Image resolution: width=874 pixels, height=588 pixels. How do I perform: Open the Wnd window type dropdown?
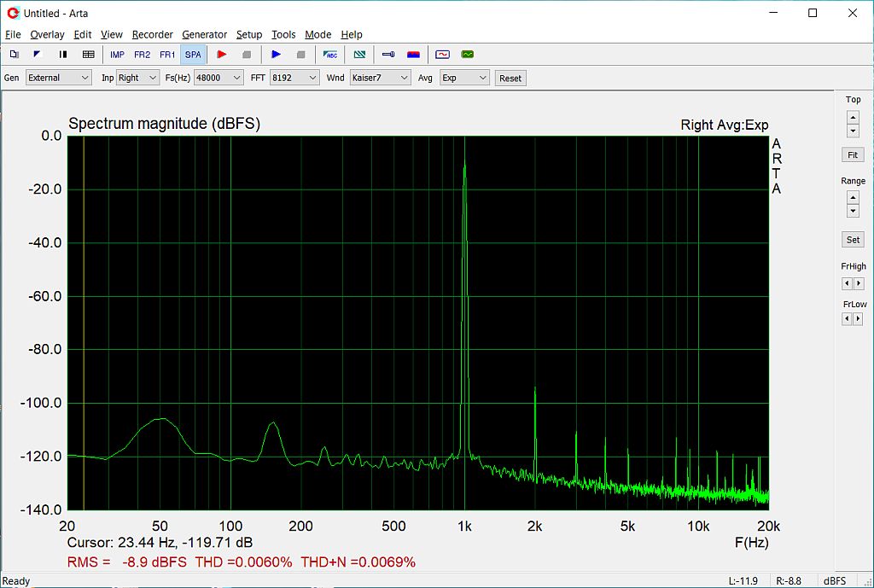click(380, 78)
